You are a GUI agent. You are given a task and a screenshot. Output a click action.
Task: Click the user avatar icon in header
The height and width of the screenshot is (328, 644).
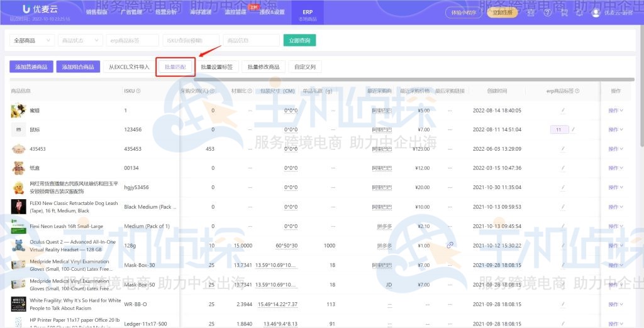point(596,12)
